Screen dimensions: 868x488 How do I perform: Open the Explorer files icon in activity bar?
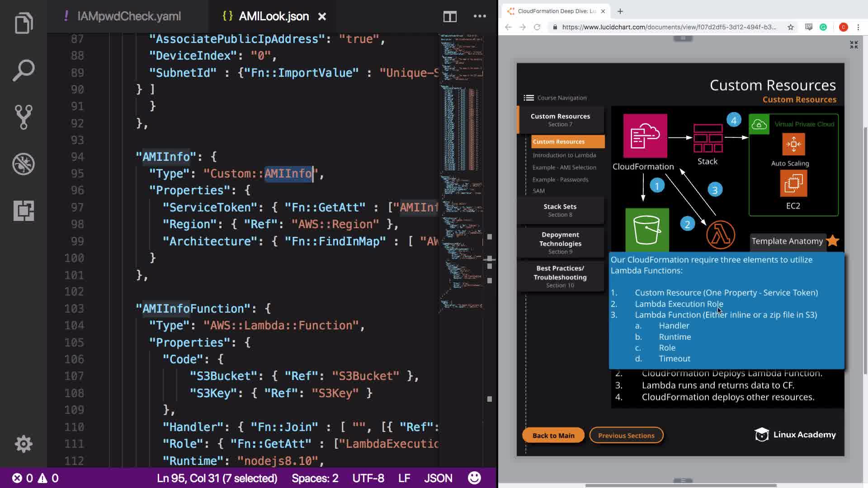pos(24,23)
